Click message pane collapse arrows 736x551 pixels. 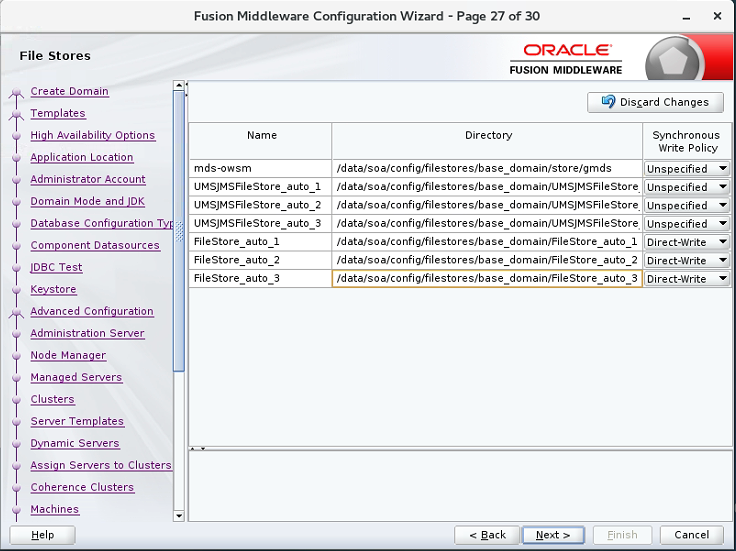197,449
